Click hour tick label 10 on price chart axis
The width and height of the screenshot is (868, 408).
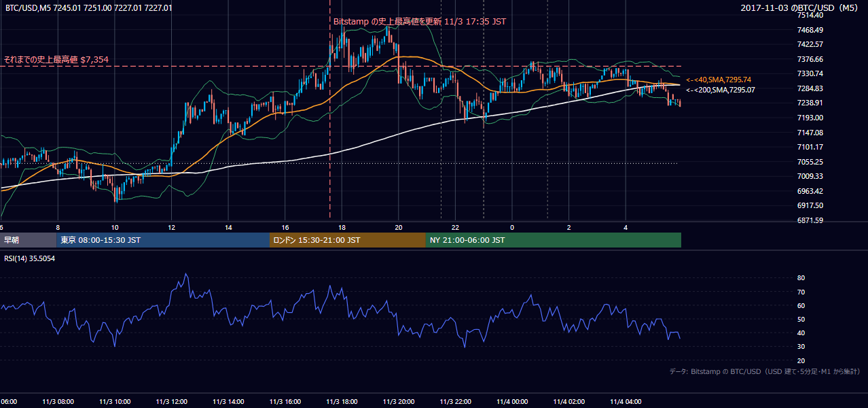115,227
